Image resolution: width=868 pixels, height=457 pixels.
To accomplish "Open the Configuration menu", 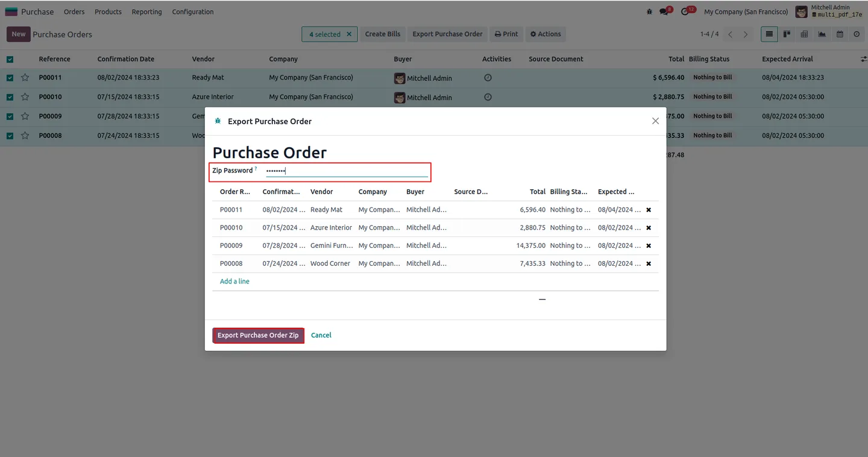I will (193, 11).
